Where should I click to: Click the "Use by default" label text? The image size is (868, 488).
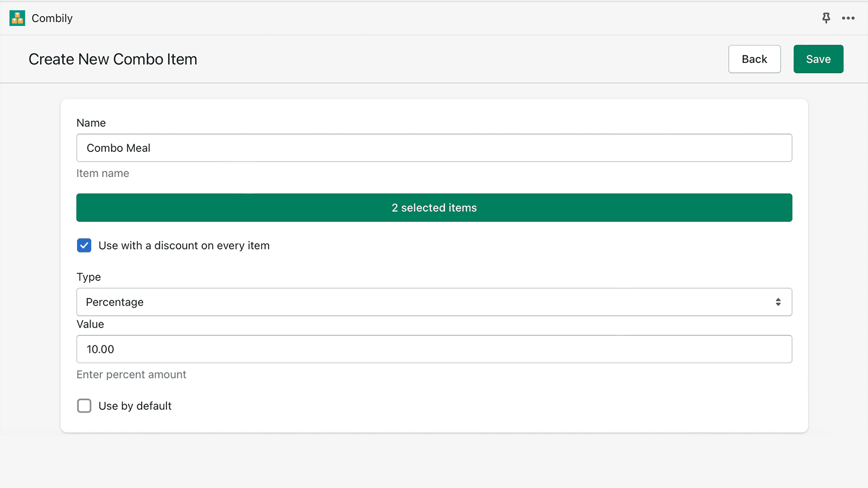coord(135,406)
